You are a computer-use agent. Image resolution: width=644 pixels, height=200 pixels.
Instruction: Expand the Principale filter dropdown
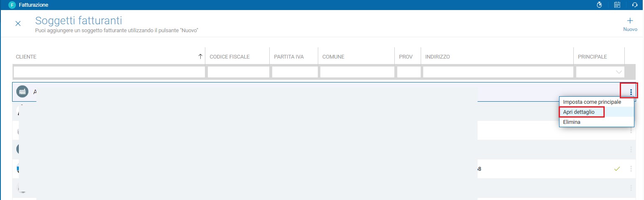point(618,72)
